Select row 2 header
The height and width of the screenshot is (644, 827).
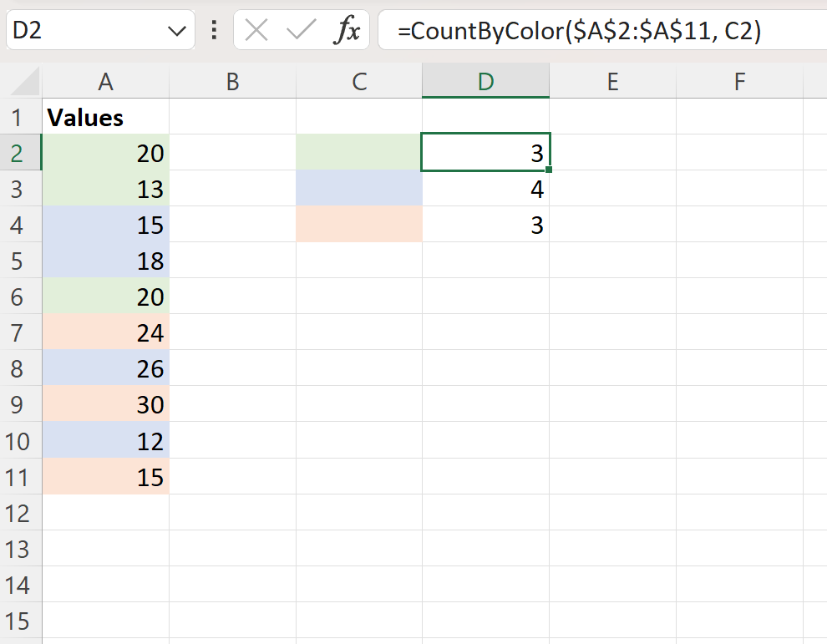point(21,152)
